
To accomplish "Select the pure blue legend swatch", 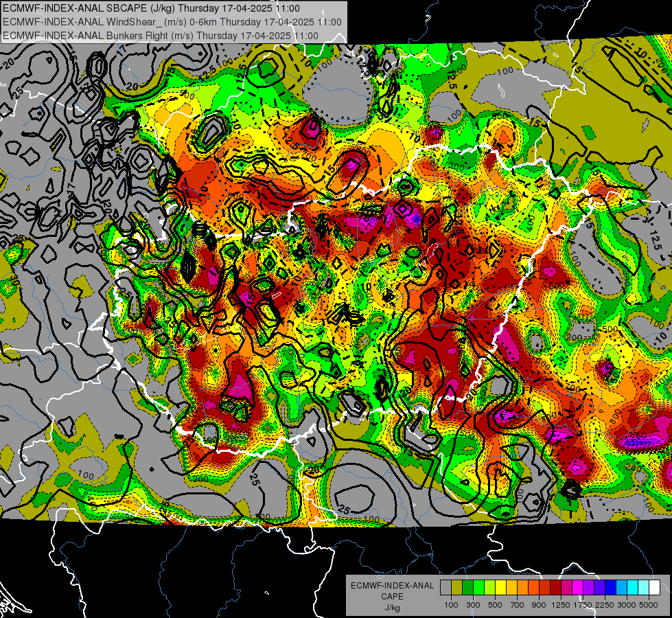I will click(x=611, y=588).
